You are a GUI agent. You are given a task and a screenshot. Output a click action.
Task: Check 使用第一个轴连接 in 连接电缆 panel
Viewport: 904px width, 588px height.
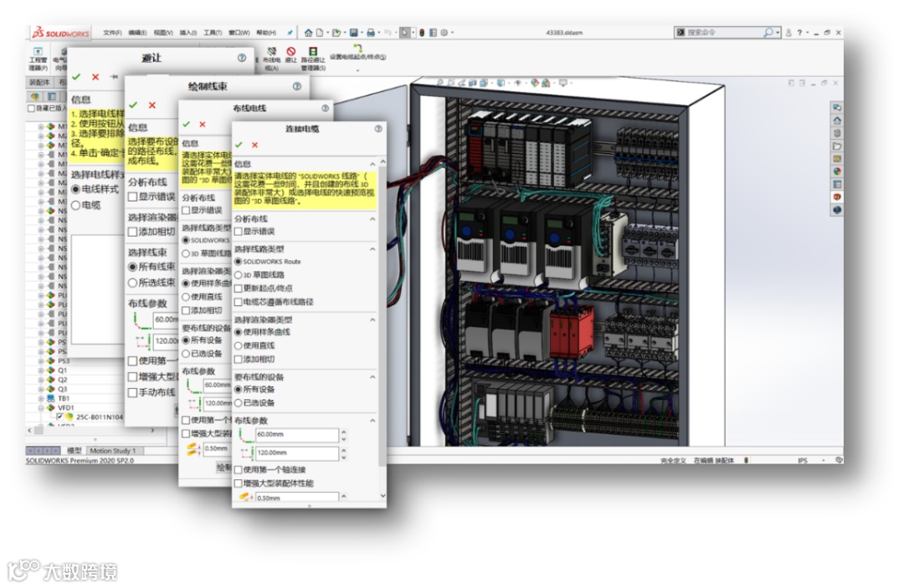tap(238, 470)
